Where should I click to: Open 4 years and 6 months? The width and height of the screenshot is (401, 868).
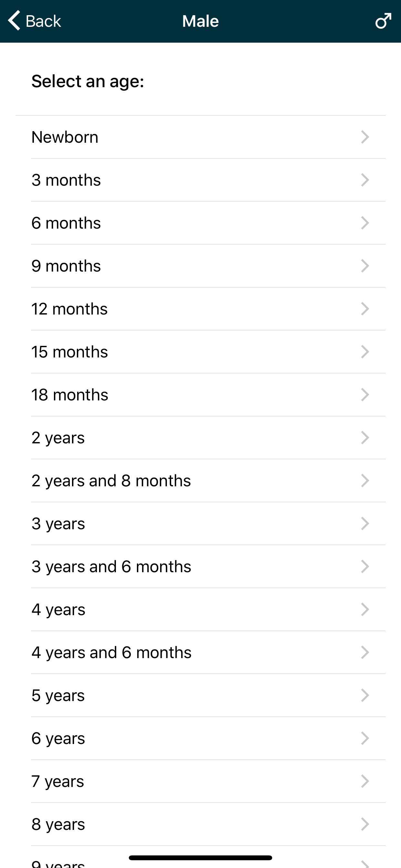111,652
